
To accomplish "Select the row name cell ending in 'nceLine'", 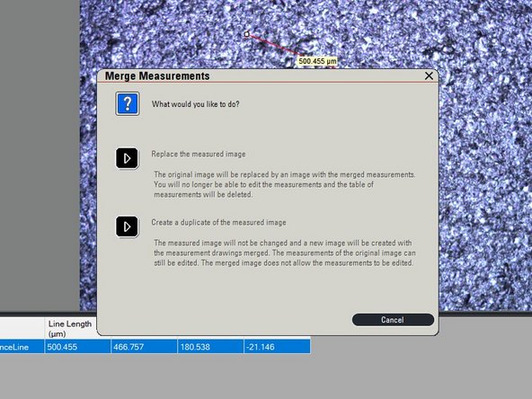I will tap(22, 347).
